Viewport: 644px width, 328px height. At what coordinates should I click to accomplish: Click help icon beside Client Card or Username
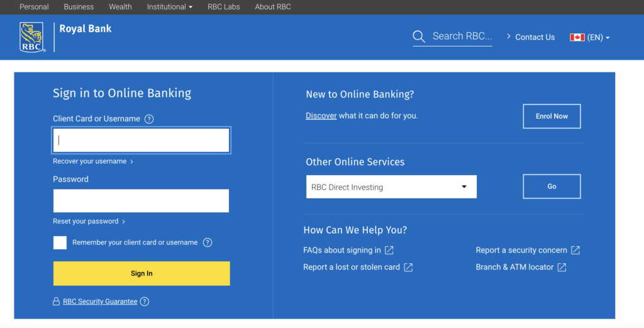pos(149,119)
